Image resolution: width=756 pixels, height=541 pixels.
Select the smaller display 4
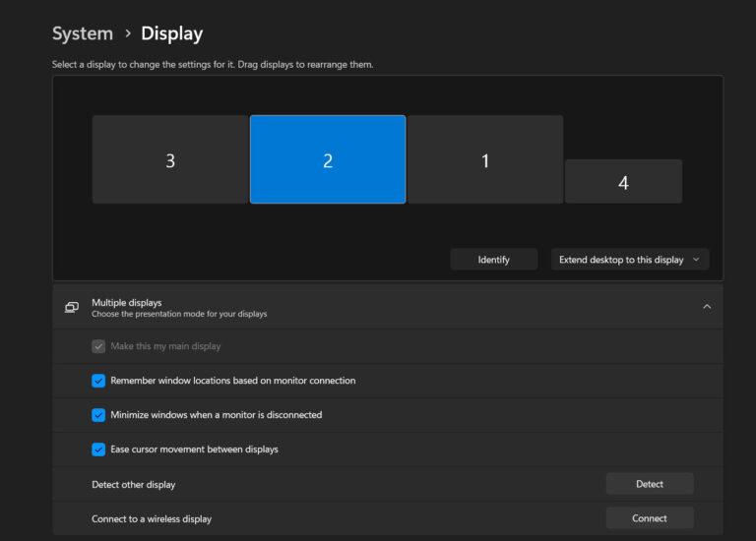coord(623,183)
